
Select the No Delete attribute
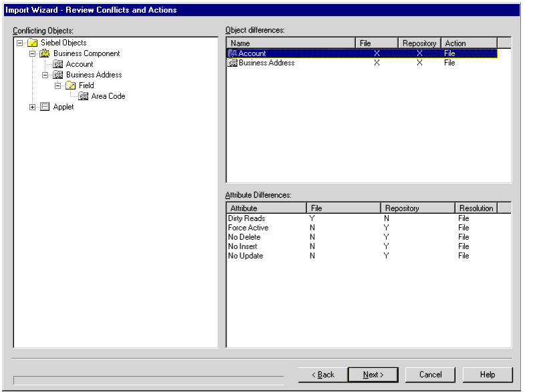click(244, 237)
